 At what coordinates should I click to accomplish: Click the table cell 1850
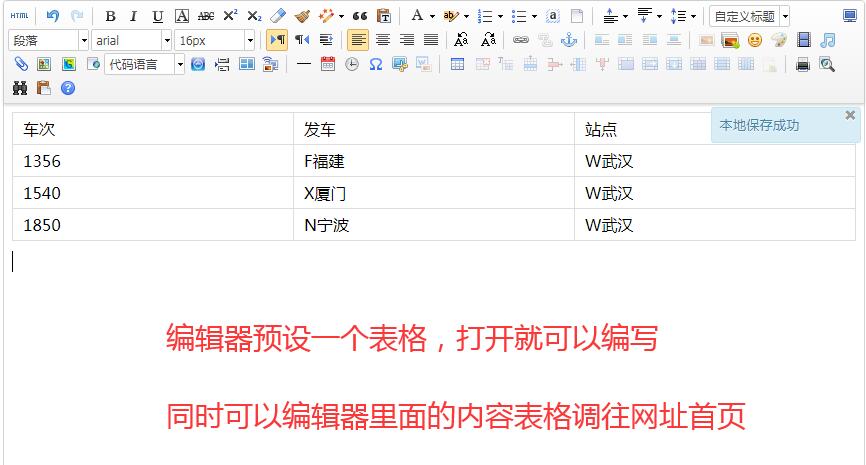point(153,225)
